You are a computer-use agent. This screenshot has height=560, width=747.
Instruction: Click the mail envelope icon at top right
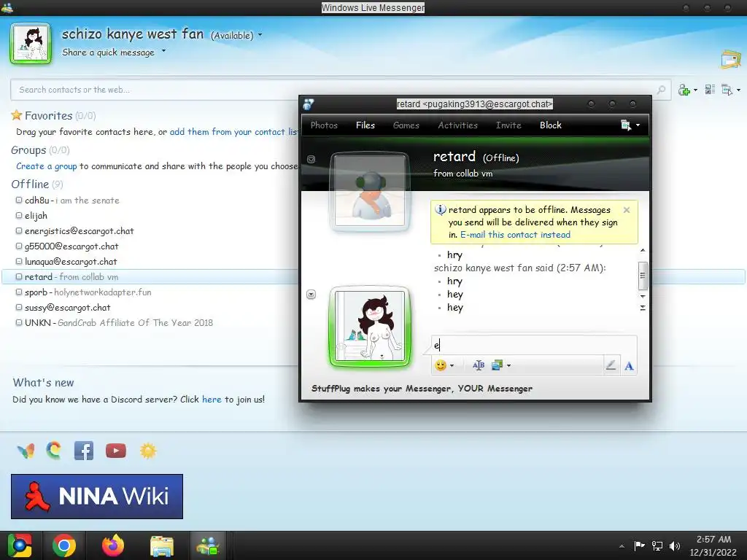point(731,59)
